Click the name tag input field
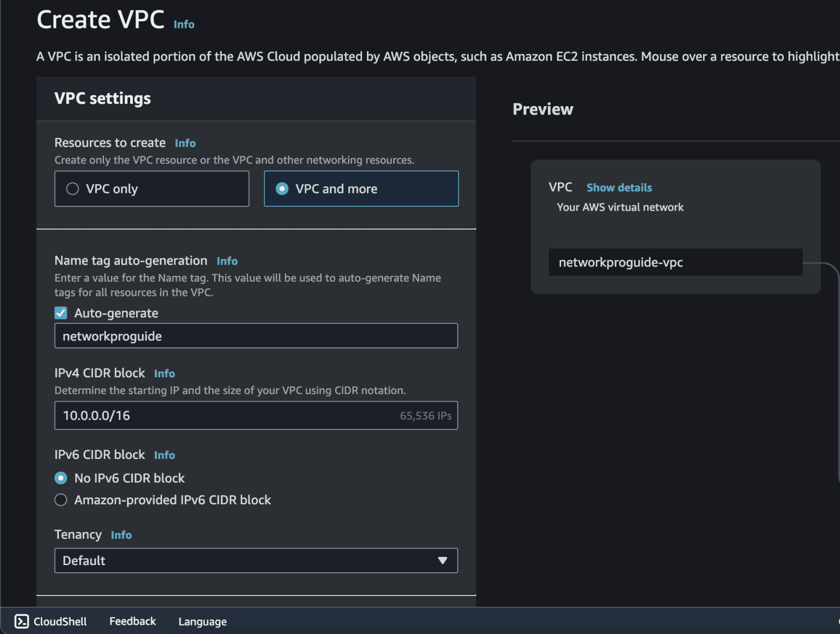The width and height of the screenshot is (840, 634). coord(256,336)
